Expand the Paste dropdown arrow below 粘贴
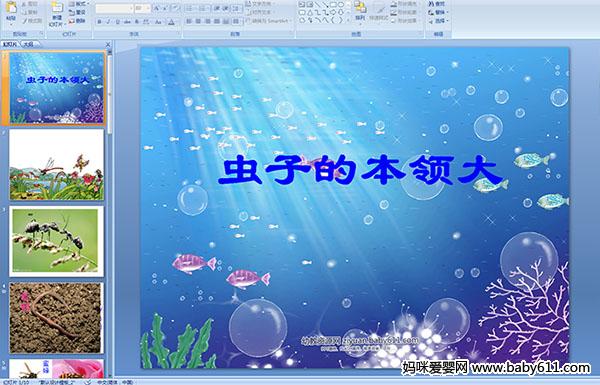Viewport: 600px width, 385px height. click(11, 24)
